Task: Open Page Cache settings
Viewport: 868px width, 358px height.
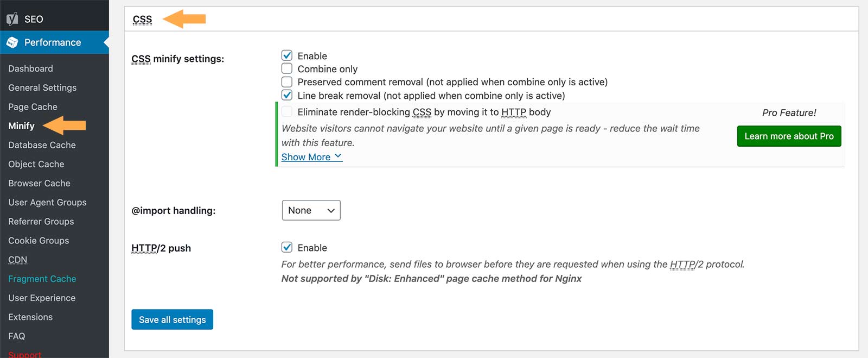Action: coord(33,106)
